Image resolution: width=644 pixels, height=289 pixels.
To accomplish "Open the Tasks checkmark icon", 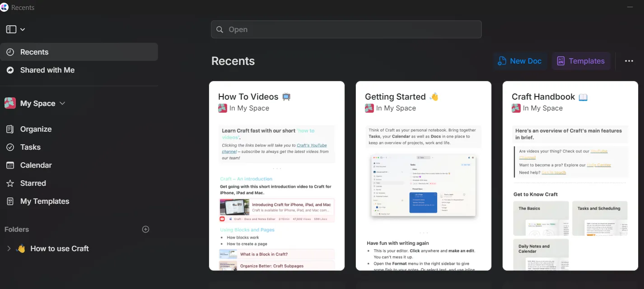I will (x=10, y=147).
